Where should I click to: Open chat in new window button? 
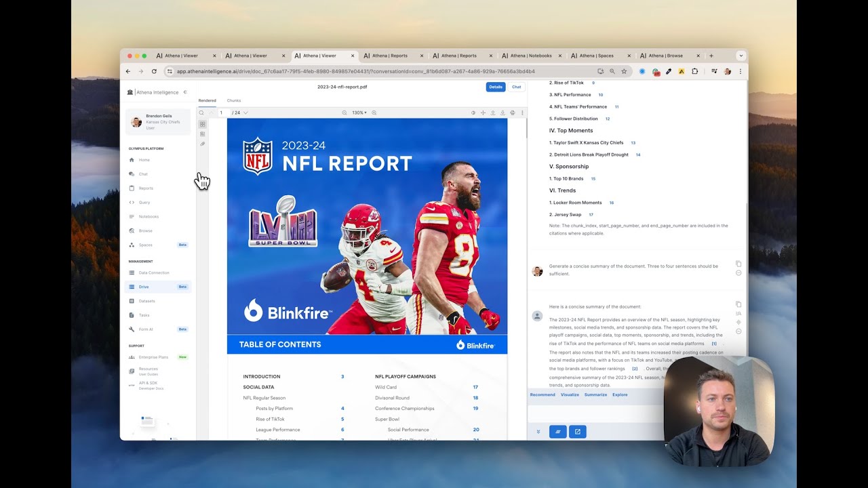tap(578, 432)
